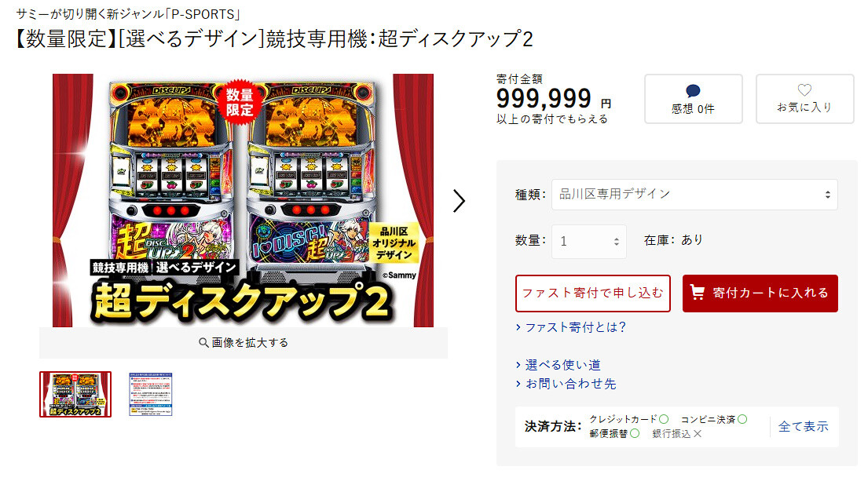Expand all payment methods with 全て表示
The height and width of the screenshot is (485, 868).
click(804, 426)
